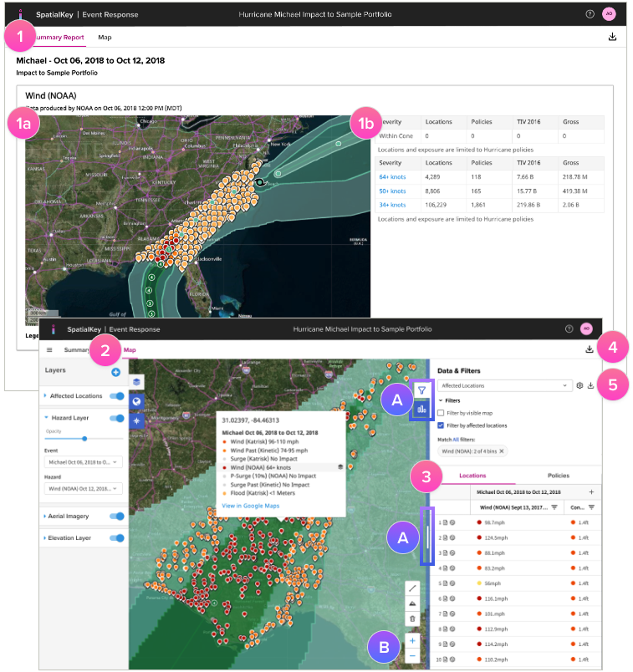Screen dimensions: 633x672
Task: Select the Summary Report tab in back window
Action: click(59, 38)
